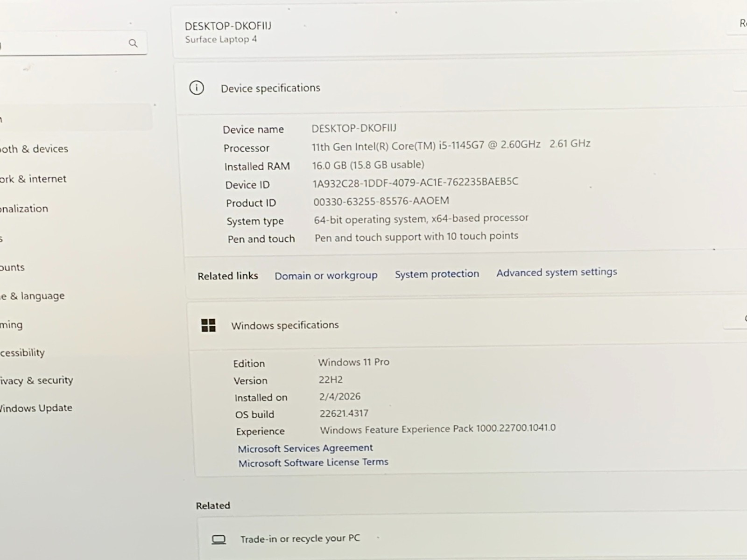Screen dimensions: 747x560
Task: Click the DESKTOP-DKOFIIJ title at page top
Action: click(x=228, y=26)
